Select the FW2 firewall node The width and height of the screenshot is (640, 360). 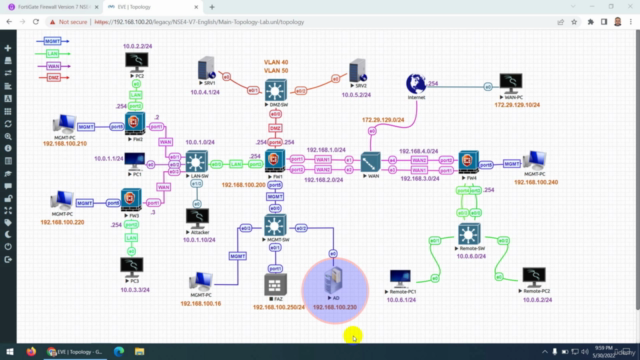pyautogui.click(x=135, y=124)
